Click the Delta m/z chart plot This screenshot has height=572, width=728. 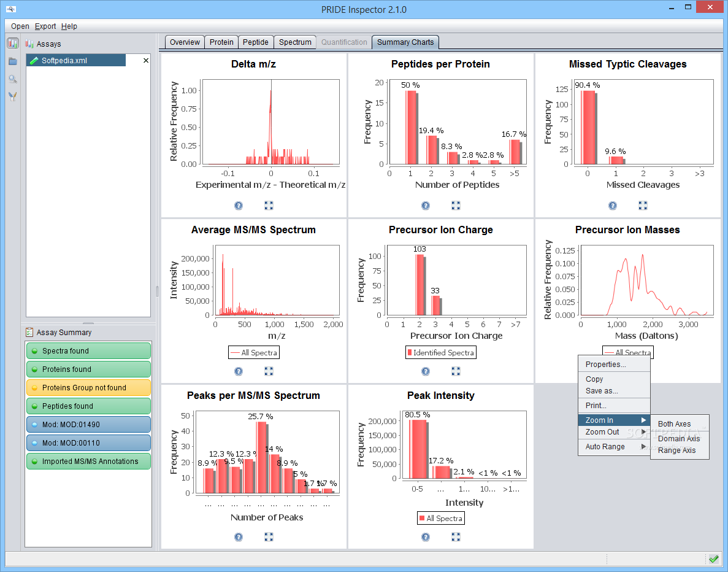click(x=271, y=122)
